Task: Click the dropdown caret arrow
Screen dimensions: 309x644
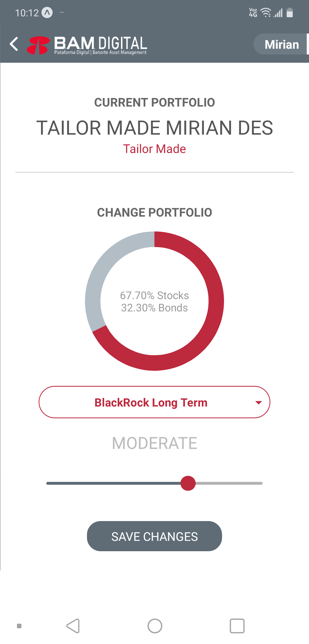Action: [x=258, y=403]
